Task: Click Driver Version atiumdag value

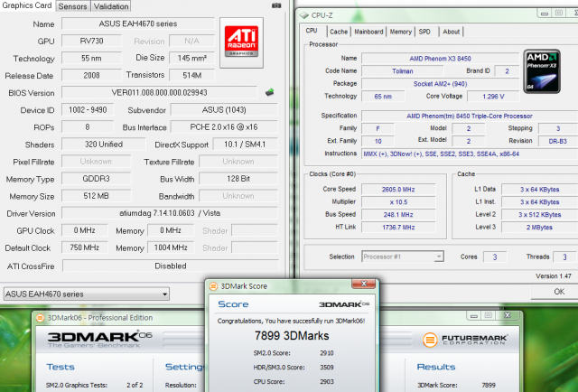Action: tap(170, 213)
